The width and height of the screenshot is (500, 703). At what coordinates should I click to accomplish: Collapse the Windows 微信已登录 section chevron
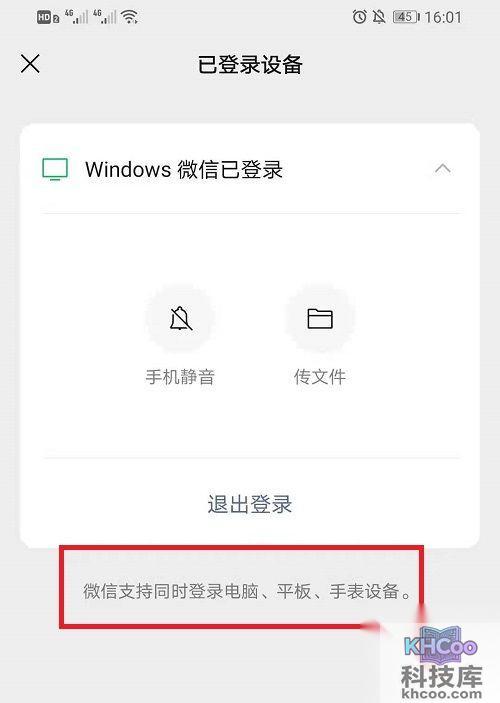[443, 169]
